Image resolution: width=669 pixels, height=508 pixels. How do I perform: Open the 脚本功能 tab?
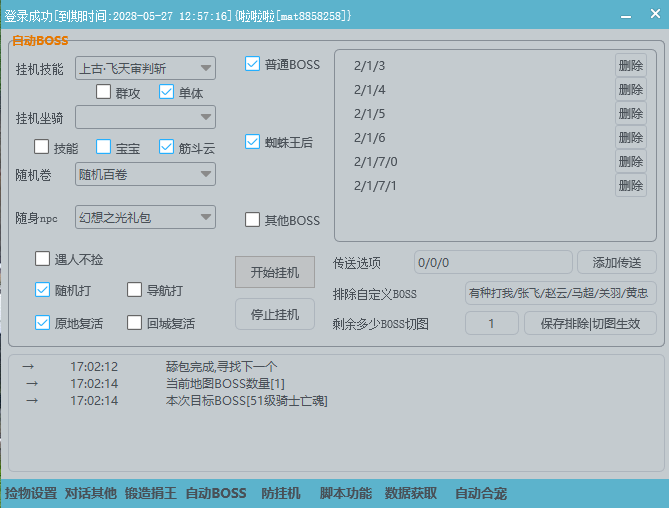pyautogui.click(x=345, y=493)
